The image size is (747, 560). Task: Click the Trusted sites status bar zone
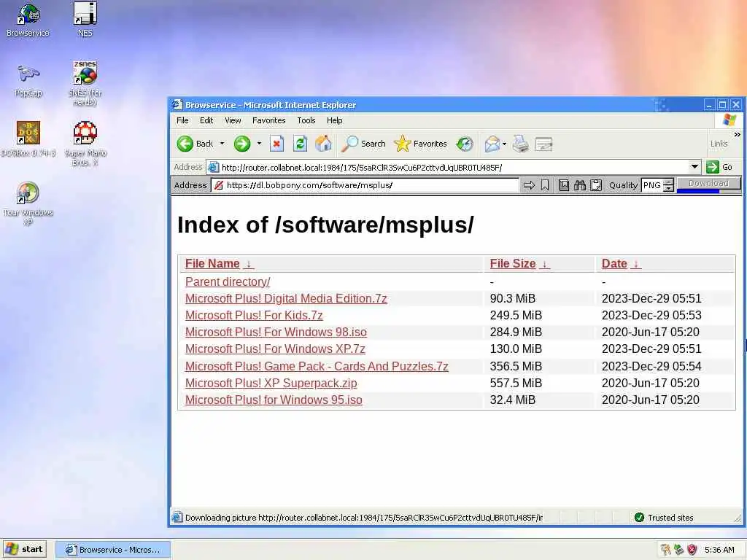664,518
